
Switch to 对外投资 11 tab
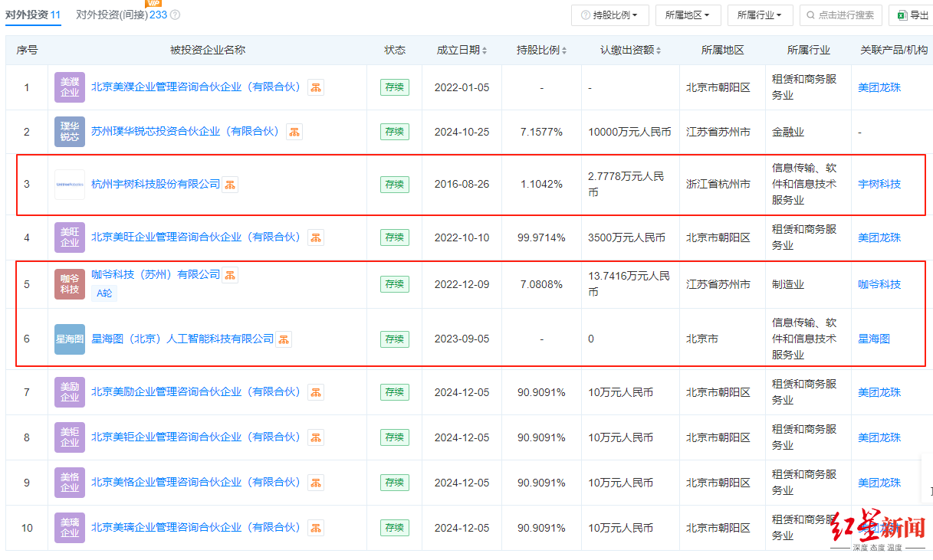tap(33, 15)
